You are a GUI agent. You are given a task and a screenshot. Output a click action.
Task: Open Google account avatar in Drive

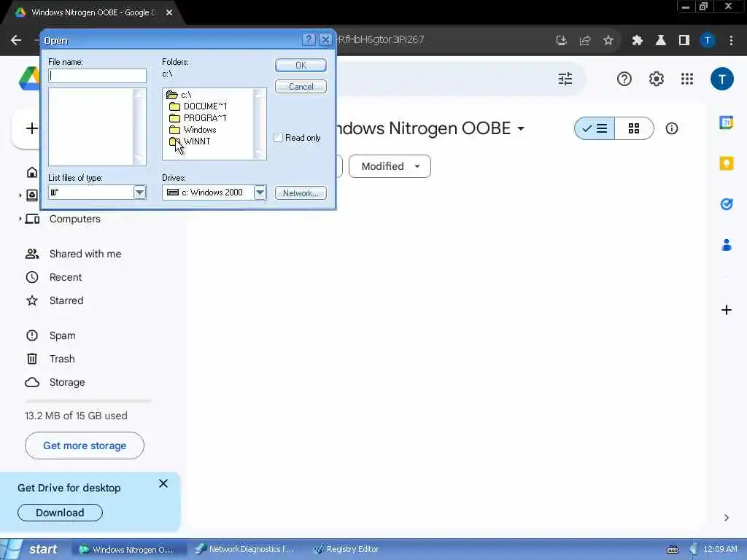tap(721, 79)
